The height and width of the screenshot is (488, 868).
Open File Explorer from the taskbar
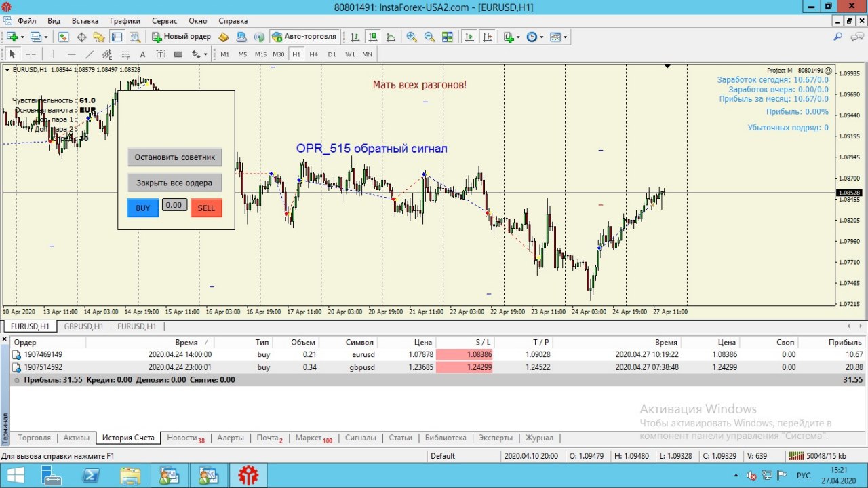coord(130,476)
